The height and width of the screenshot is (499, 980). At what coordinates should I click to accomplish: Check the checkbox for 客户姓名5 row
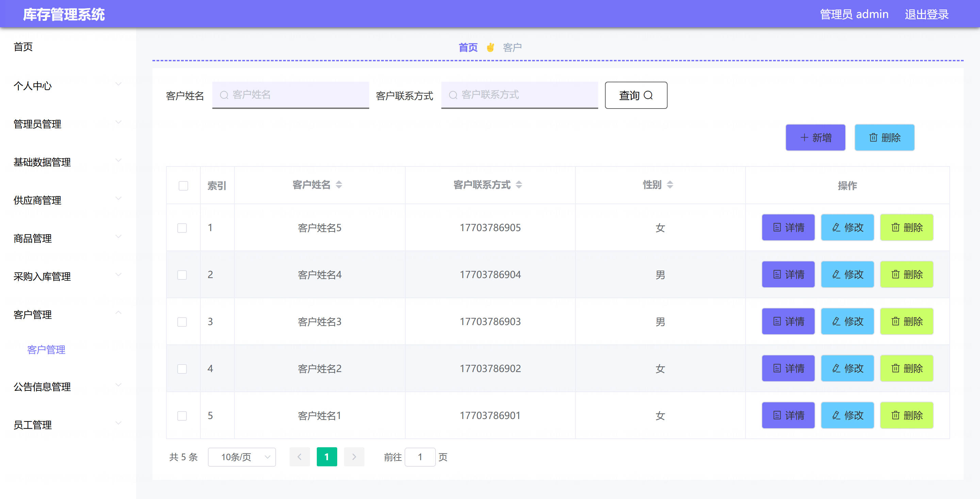[182, 228]
